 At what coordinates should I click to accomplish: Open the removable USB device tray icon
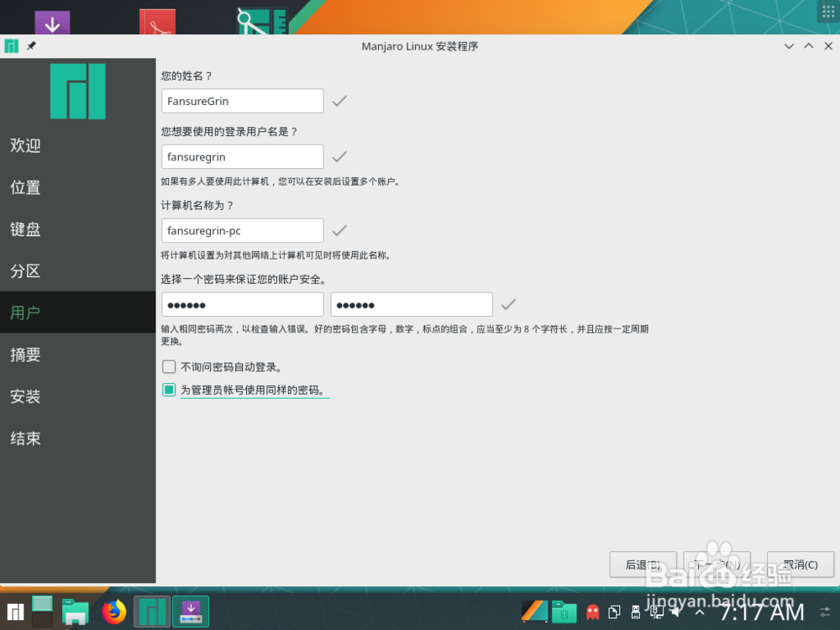click(x=636, y=612)
